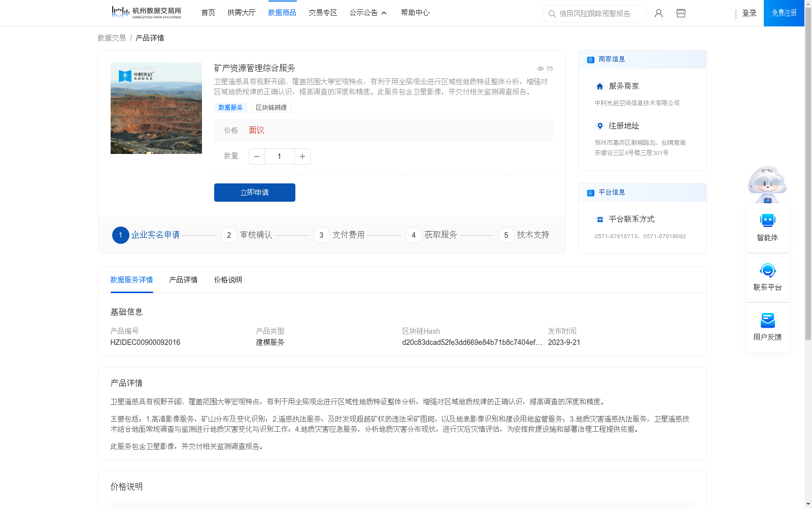Click platform phone numbers 0571-87918713、0571-87918692

click(x=640, y=236)
